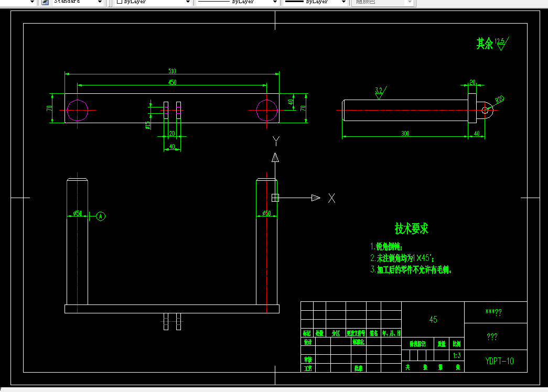The height and width of the screenshot is (392, 548).
Task: Select the ??? title block text
Action: 492,336
